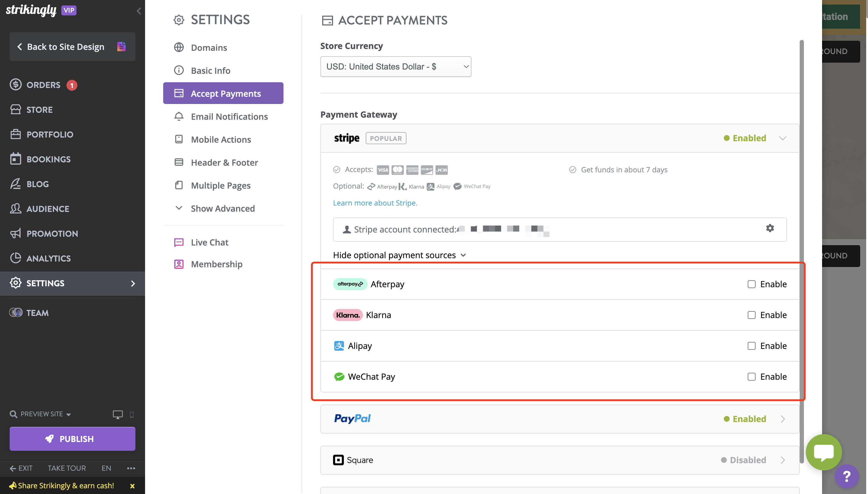The image size is (868, 494).
Task: Click the document icon beside Back to Site Design
Action: point(121,47)
